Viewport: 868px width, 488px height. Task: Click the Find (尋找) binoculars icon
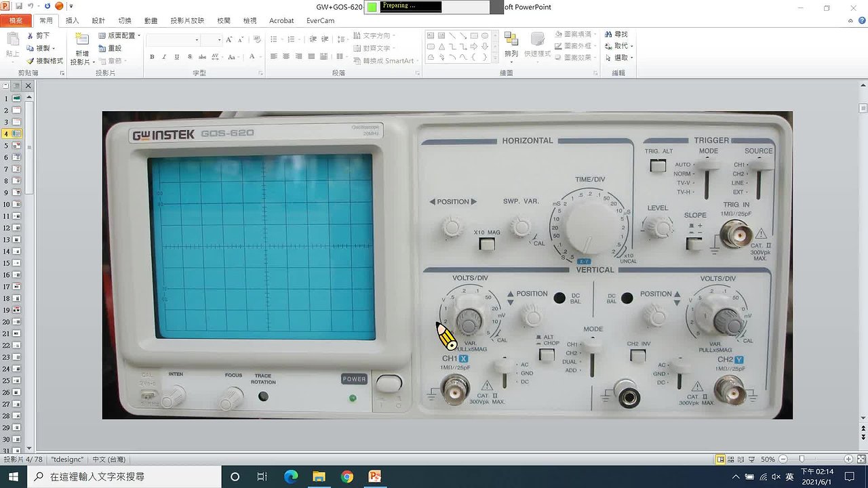pos(608,35)
